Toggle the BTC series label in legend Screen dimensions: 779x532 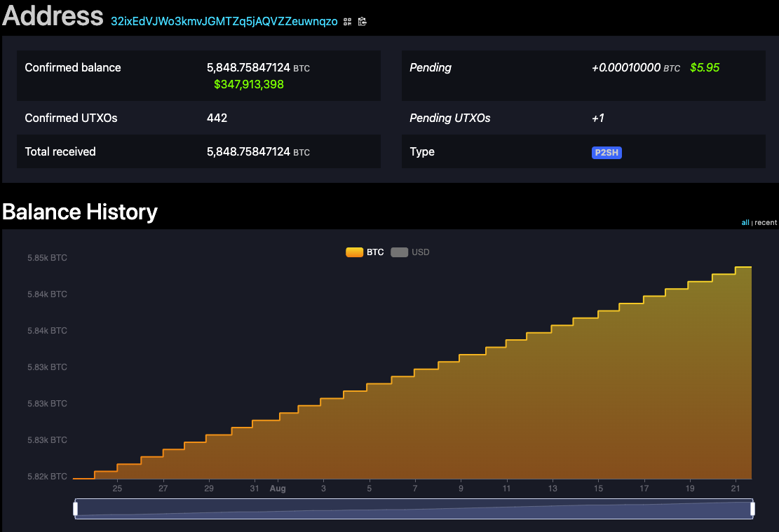click(375, 252)
